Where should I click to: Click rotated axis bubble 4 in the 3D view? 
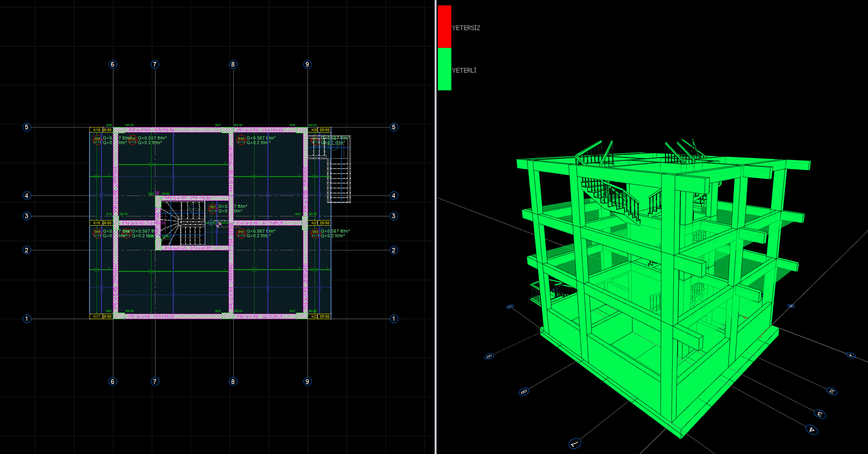point(811,430)
